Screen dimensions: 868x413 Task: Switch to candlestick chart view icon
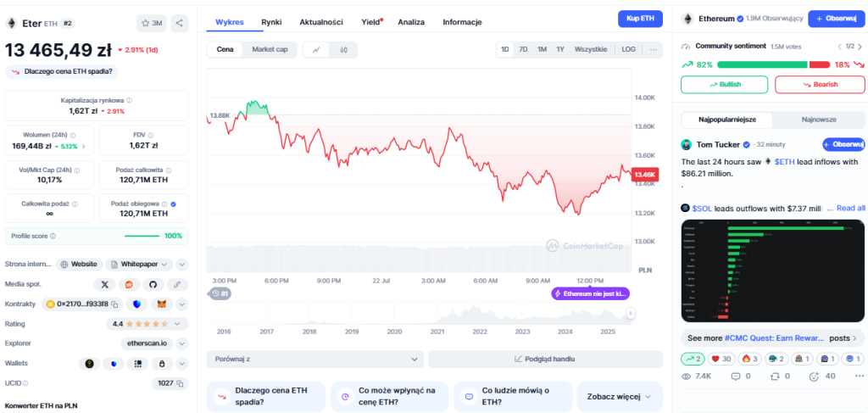pos(343,50)
